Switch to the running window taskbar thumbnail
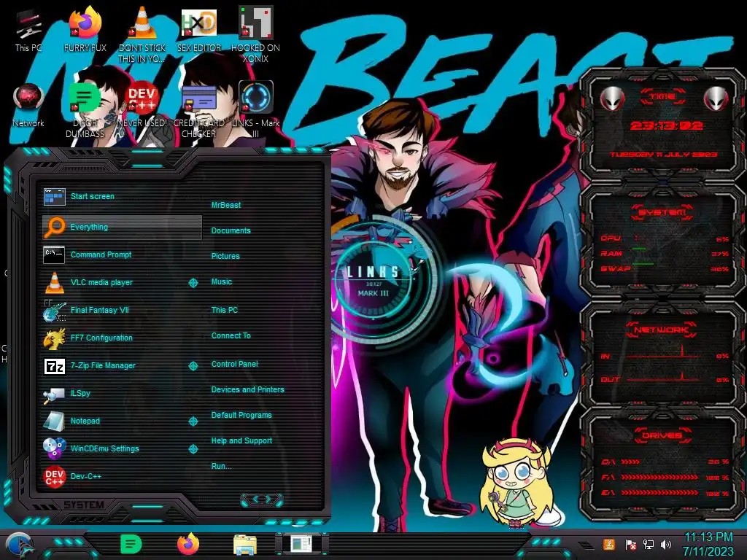Screen dimensions: 747x560 (x=301, y=544)
